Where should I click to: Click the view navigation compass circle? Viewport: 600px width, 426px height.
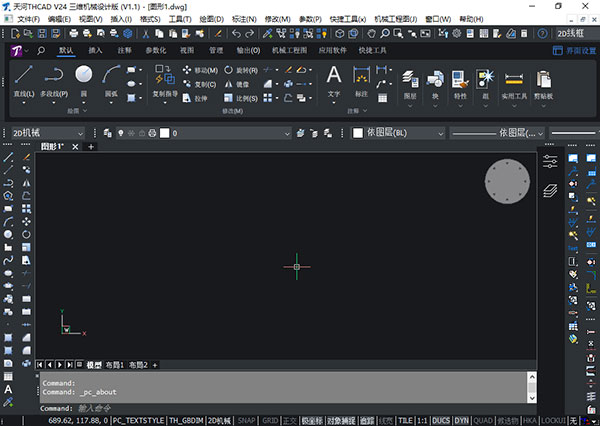(507, 181)
